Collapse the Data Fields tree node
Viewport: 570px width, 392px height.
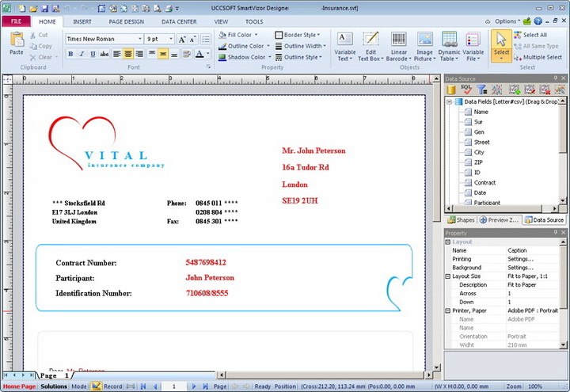coord(449,101)
